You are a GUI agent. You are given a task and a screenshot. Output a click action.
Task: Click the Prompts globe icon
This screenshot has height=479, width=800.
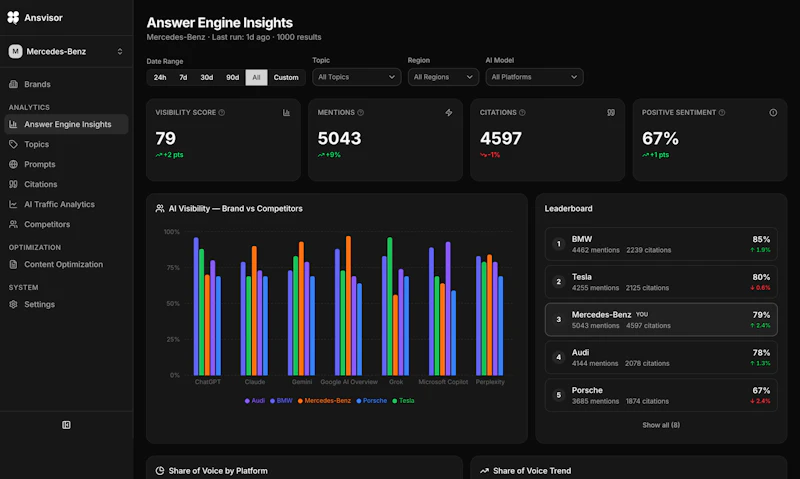13,164
